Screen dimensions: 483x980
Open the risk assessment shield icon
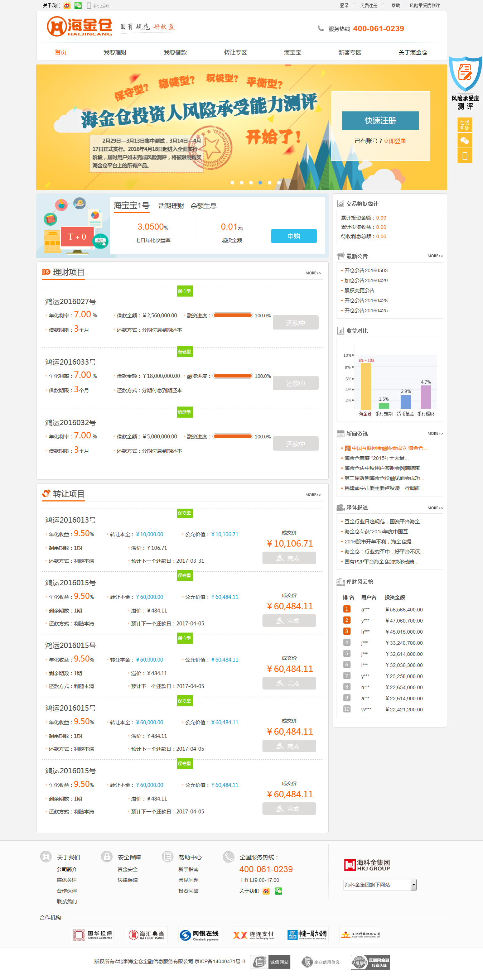(465, 75)
